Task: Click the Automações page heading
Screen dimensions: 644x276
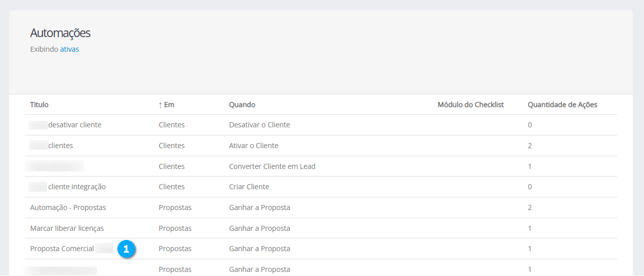Action: [x=60, y=33]
